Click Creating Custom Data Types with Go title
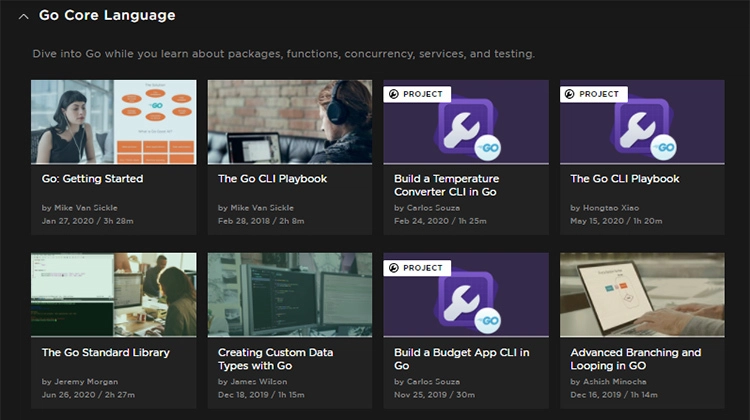The width and height of the screenshot is (750, 420). [x=276, y=359]
